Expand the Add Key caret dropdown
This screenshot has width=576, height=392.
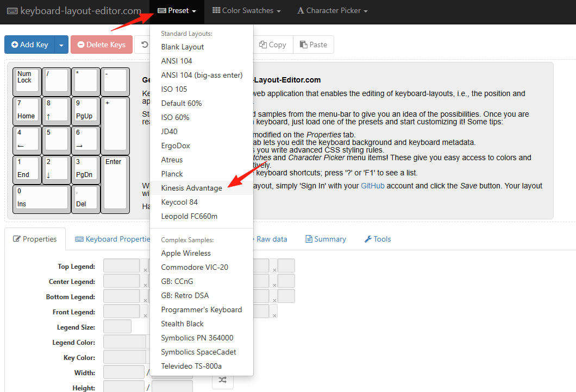(62, 45)
